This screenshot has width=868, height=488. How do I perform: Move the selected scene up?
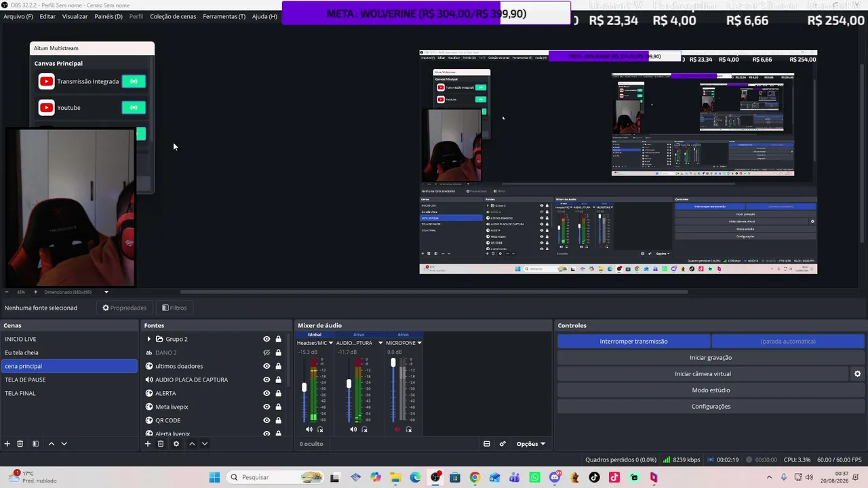click(51, 444)
